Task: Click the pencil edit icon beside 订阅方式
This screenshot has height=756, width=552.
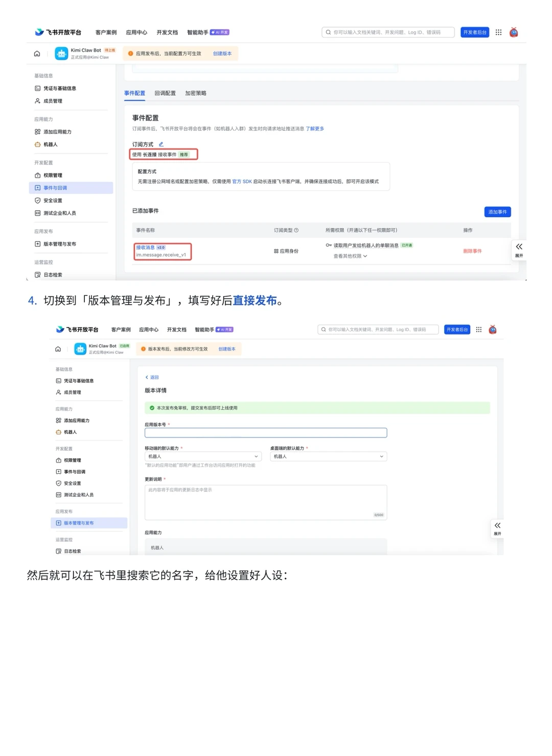Action: point(161,144)
